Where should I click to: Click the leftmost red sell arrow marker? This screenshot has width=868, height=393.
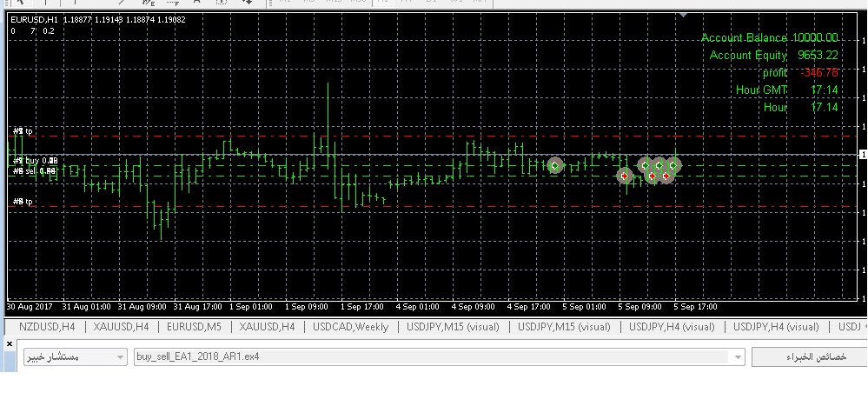(624, 176)
